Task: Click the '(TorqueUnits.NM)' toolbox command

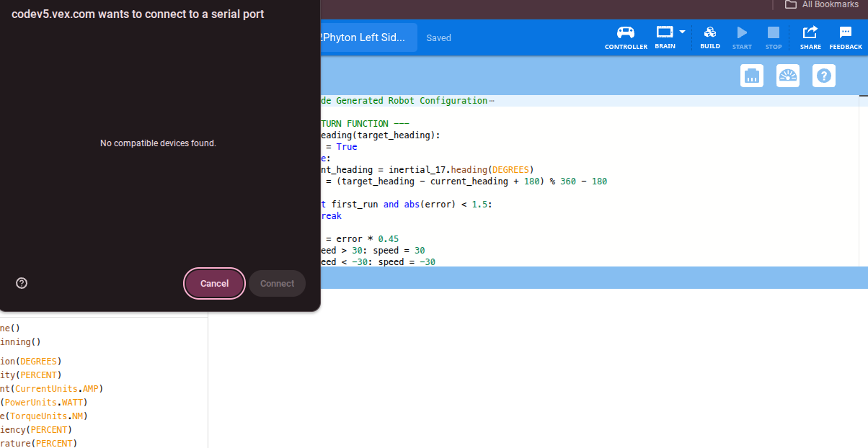Action: [x=44, y=416]
